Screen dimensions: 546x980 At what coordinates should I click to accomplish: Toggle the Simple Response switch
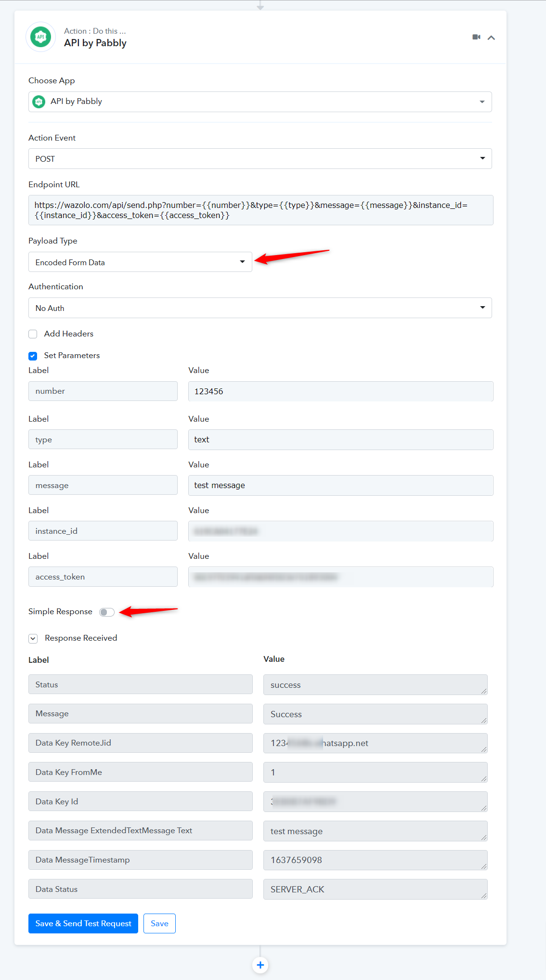(107, 612)
